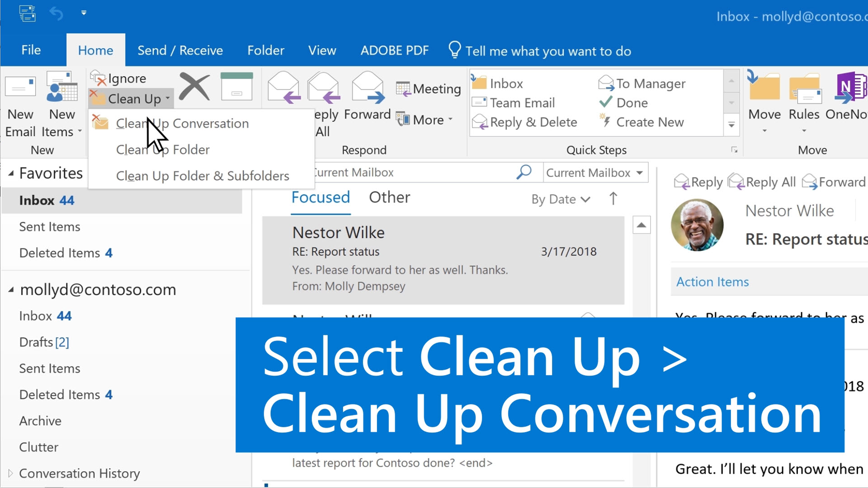
Task: Click the Home tab in ribbon
Action: [x=96, y=50]
